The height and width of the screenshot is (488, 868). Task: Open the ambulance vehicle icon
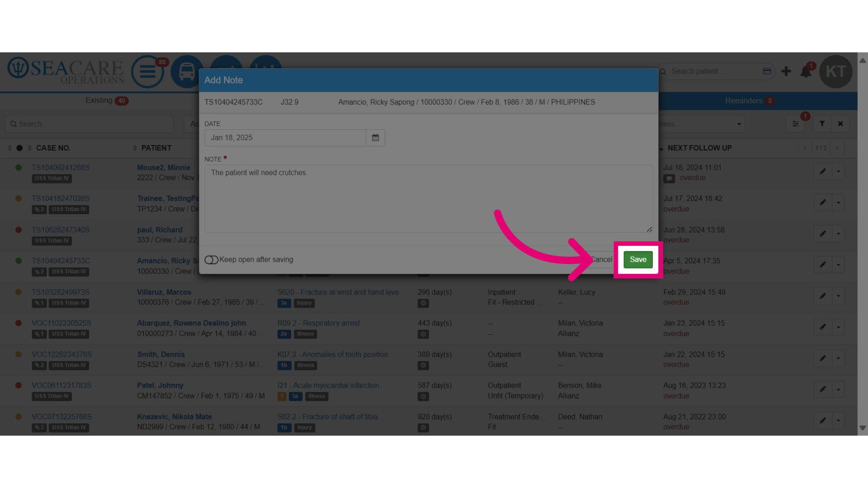click(x=187, y=71)
